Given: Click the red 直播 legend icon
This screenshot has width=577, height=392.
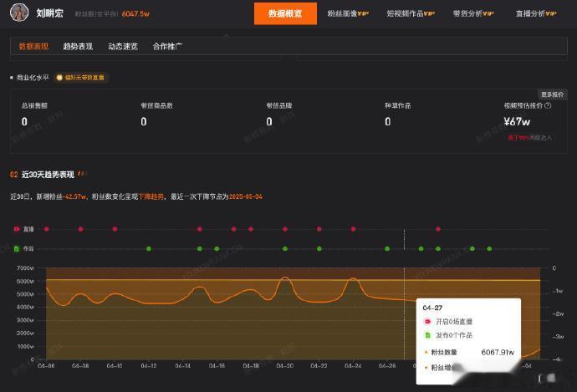Looking at the screenshot, I should point(17,229).
